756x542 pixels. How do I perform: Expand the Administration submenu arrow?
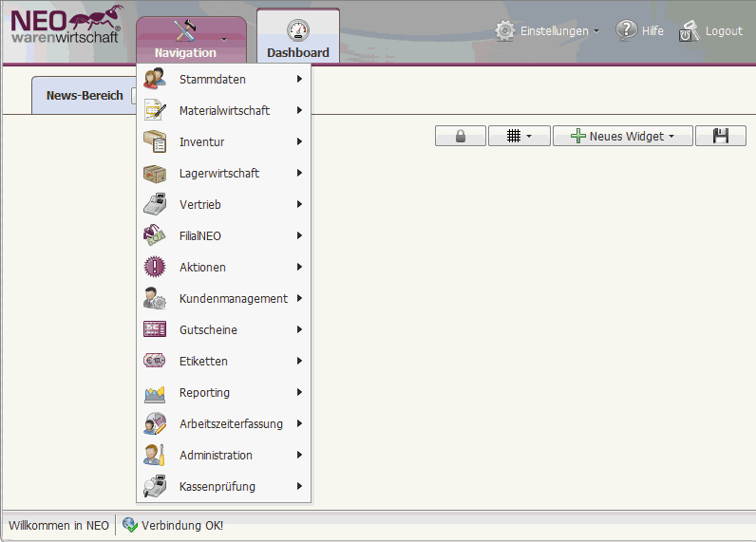click(x=299, y=455)
